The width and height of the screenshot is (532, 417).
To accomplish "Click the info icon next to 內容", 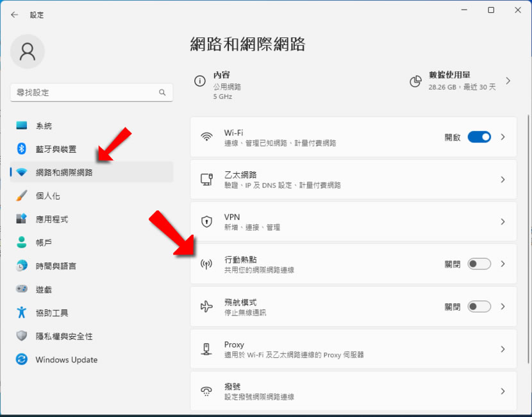I will pos(200,81).
